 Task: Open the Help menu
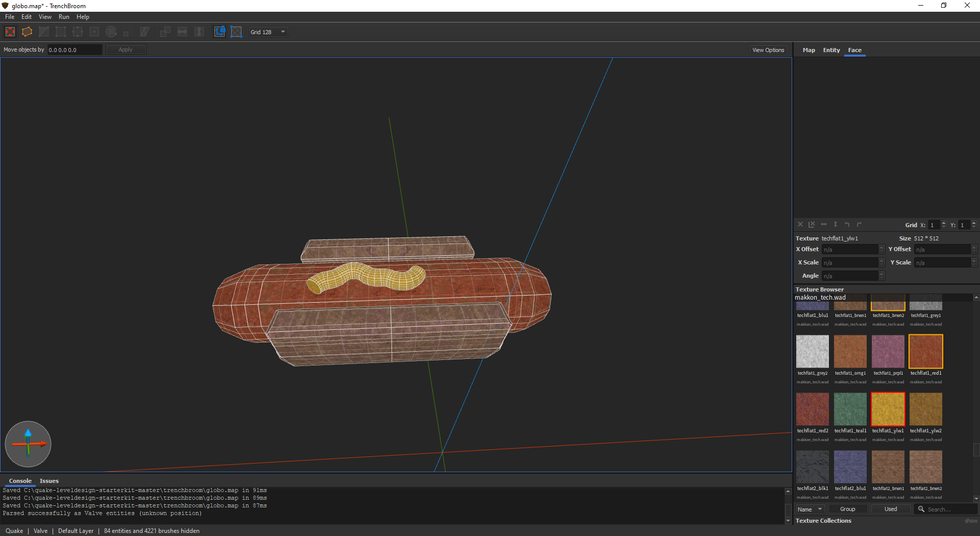click(83, 17)
